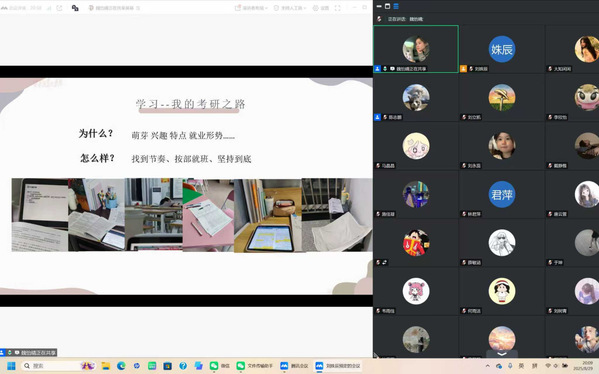This screenshot has width=599, height=374.
Task: Click the share/pop-out icon at top left
Action: pyautogui.click(x=60, y=8)
